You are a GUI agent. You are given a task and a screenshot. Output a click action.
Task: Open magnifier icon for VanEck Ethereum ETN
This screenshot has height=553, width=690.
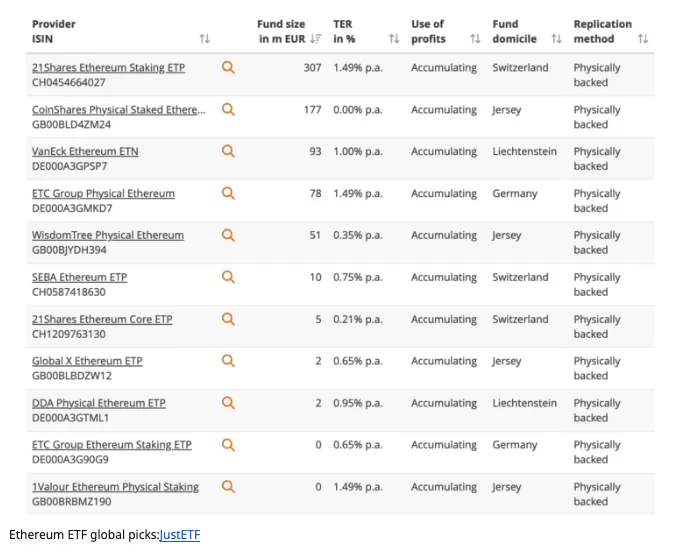228,151
